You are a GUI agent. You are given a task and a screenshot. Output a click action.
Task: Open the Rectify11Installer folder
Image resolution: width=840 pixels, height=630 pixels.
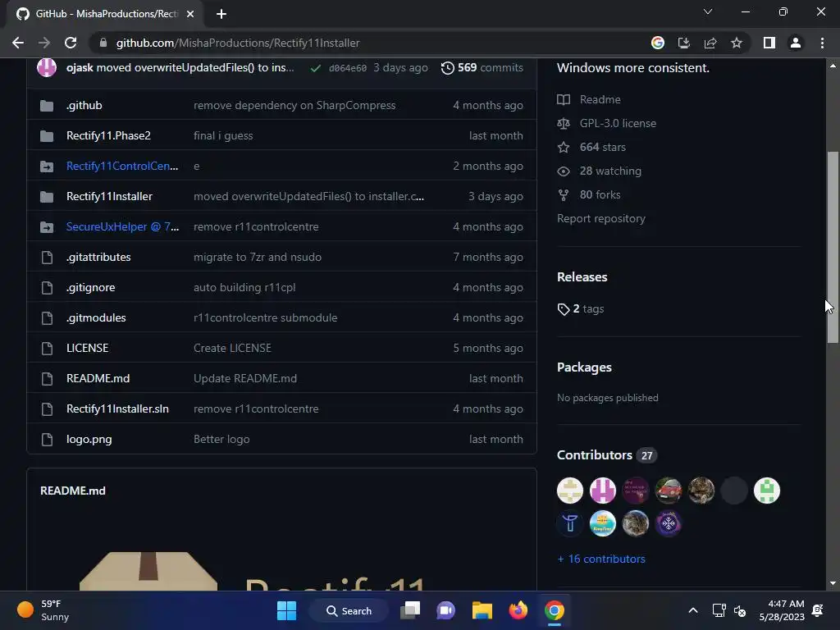pos(109,197)
